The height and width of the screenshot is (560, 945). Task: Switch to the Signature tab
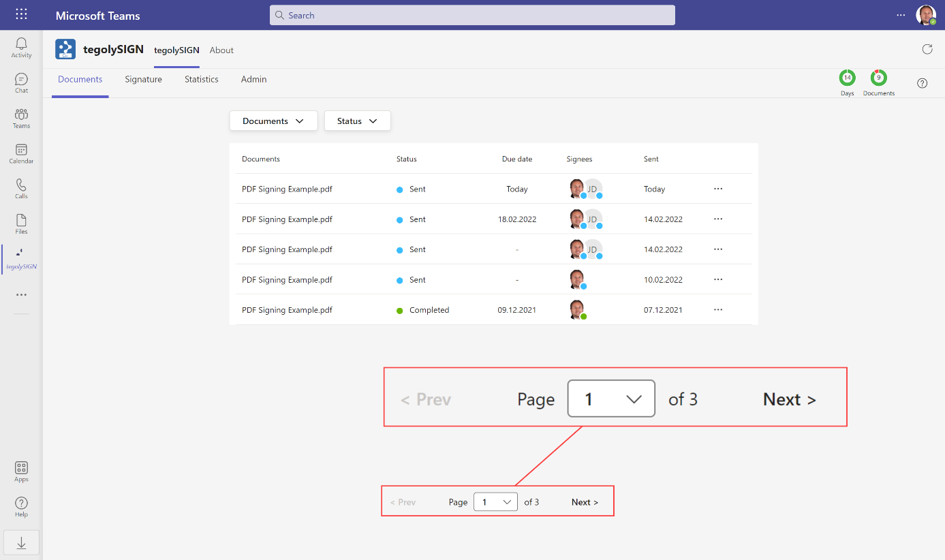[x=143, y=80]
